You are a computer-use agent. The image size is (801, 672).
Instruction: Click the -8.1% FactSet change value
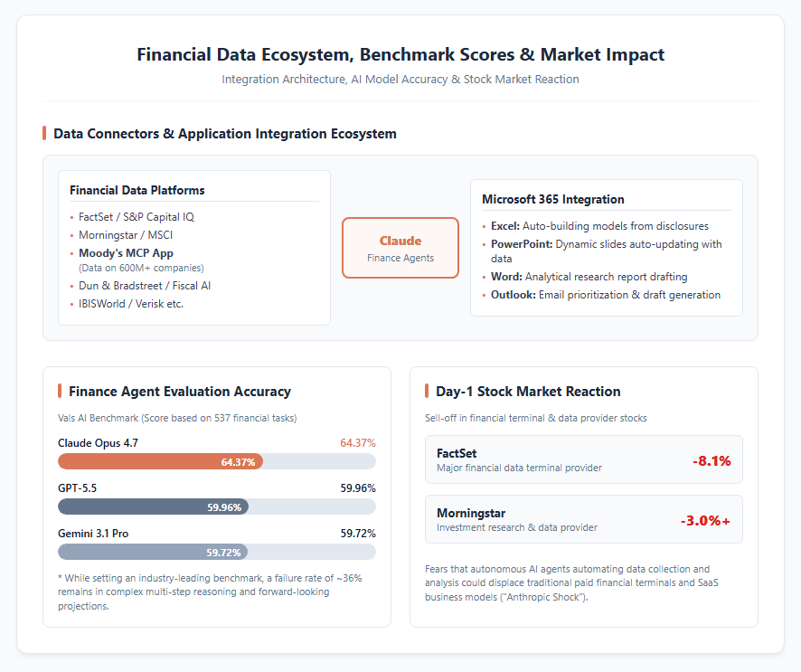point(711,461)
